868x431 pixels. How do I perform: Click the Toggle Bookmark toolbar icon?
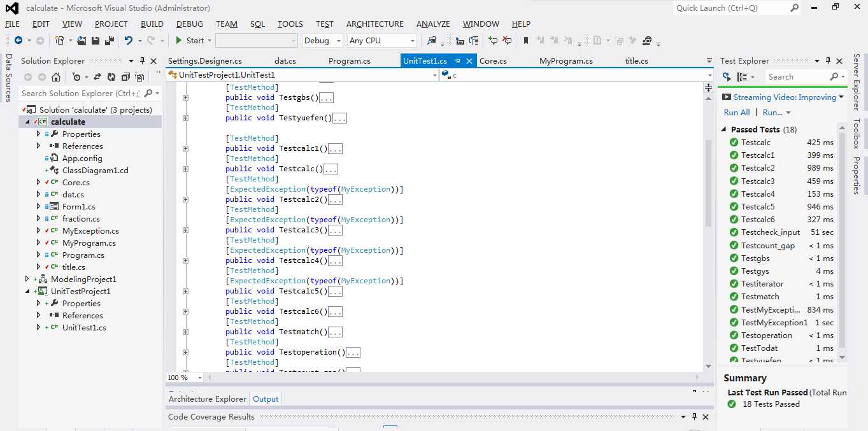tap(526, 40)
